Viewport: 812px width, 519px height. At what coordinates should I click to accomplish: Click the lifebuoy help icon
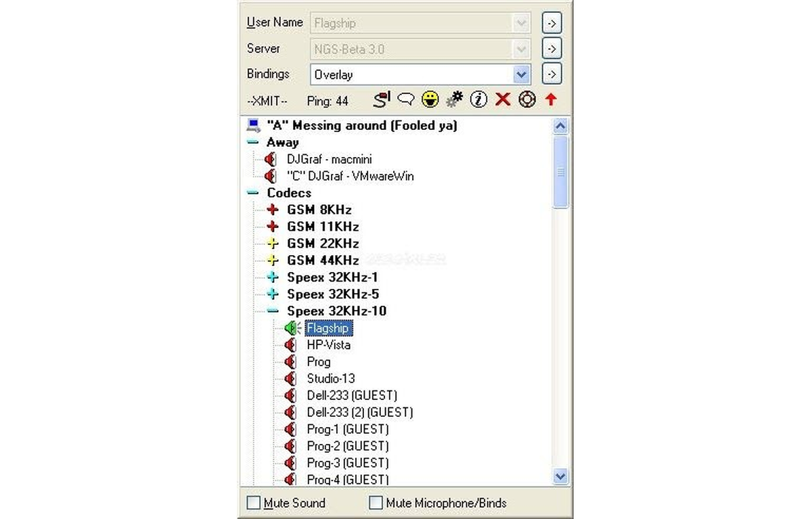pos(526,99)
